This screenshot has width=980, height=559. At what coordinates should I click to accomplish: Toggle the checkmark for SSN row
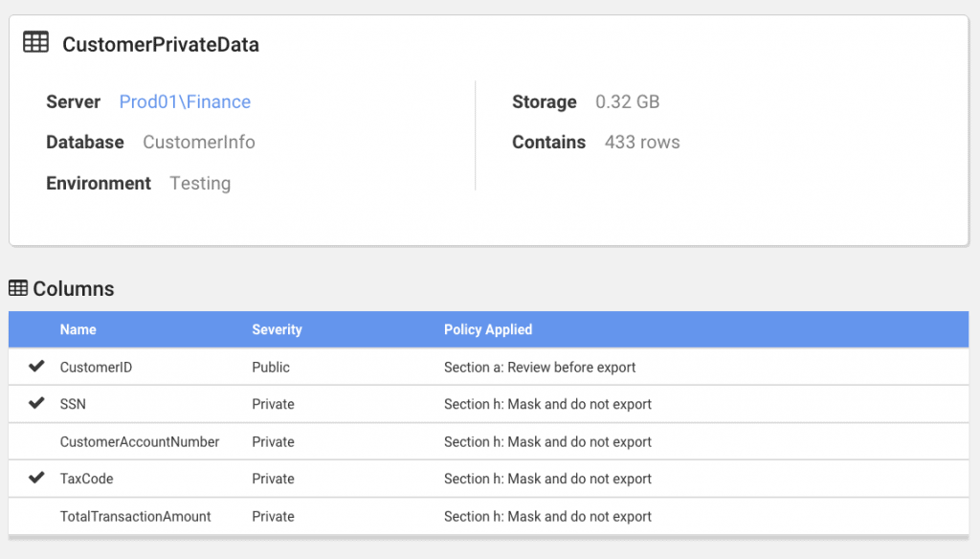36,404
